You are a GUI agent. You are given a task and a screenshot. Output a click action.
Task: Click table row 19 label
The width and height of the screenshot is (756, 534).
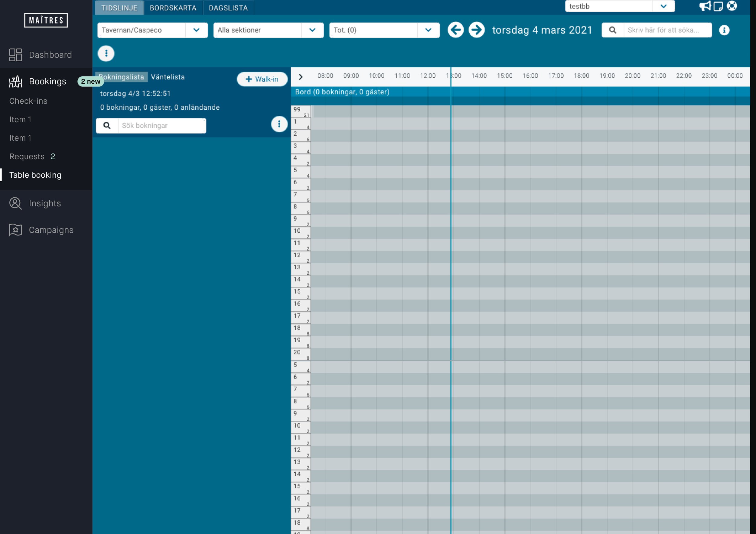click(301, 342)
